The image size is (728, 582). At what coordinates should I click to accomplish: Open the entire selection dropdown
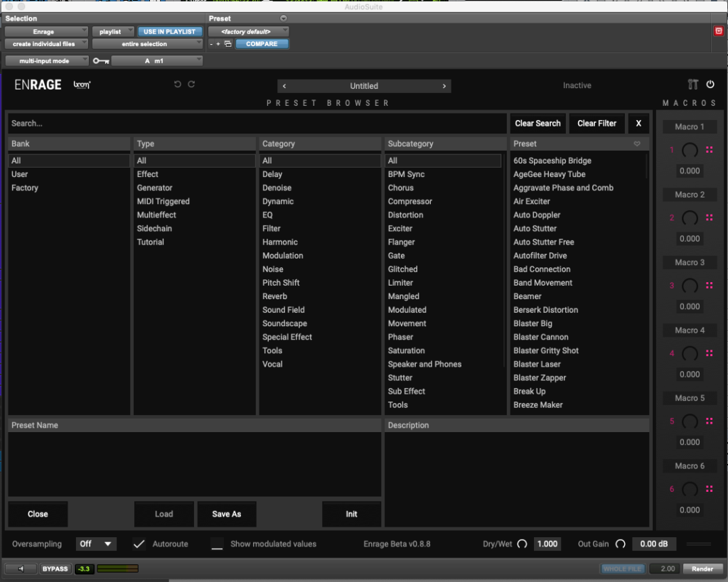147,43
